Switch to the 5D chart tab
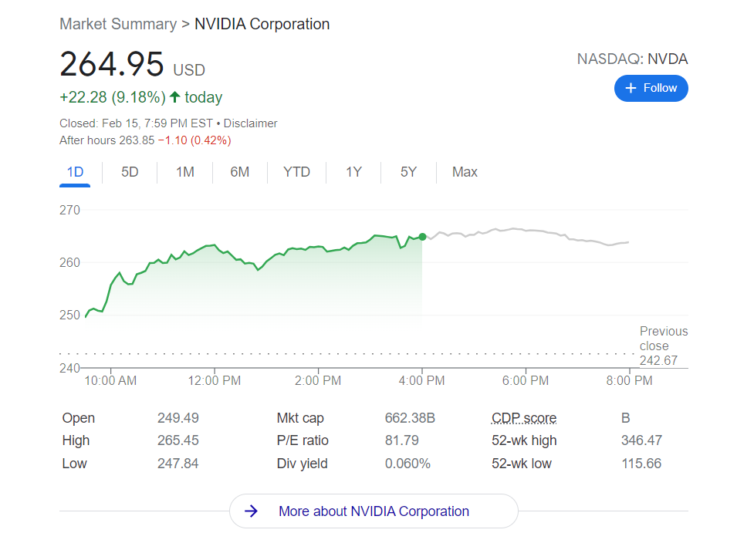Image resolution: width=754 pixels, height=560 pixels. [x=130, y=172]
